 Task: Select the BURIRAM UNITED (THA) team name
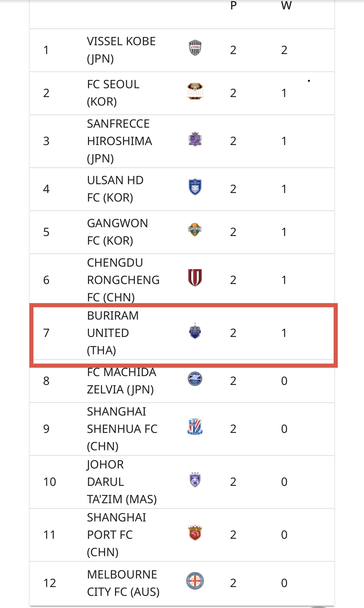pyautogui.click(x=113, y=333)
